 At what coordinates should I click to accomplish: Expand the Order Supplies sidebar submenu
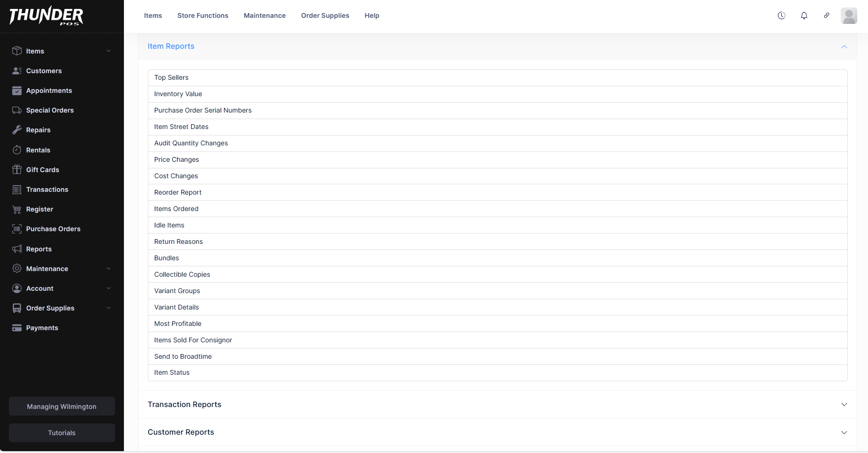coord(108,308)
